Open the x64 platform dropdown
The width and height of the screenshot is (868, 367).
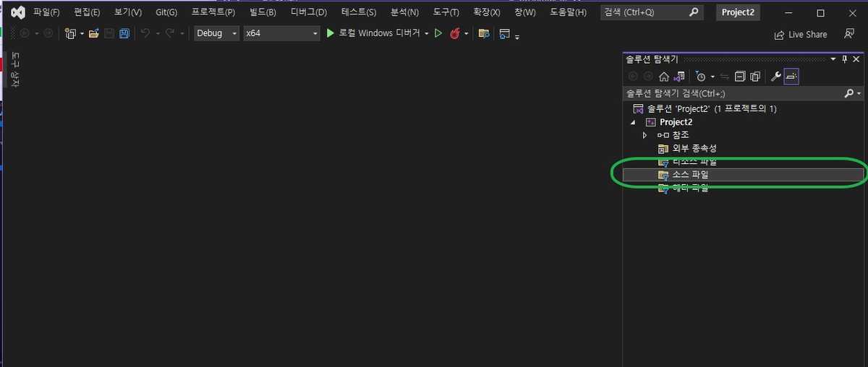[281, 34]
